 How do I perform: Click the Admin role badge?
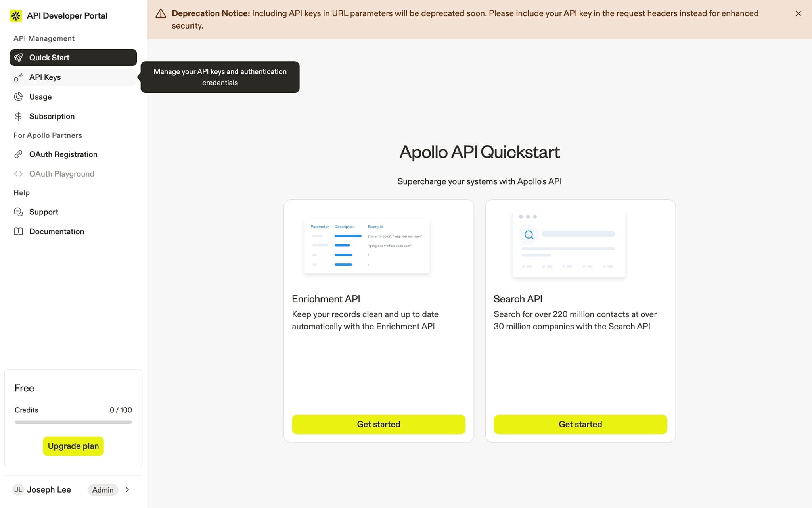[103, 490]
